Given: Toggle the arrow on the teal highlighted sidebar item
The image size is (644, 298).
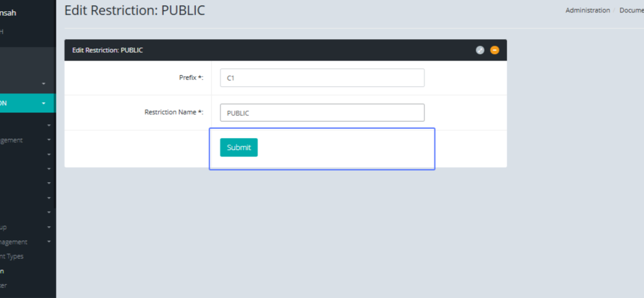Looking at the screenshot, I should pyautogui.click(x=44, y=103).
